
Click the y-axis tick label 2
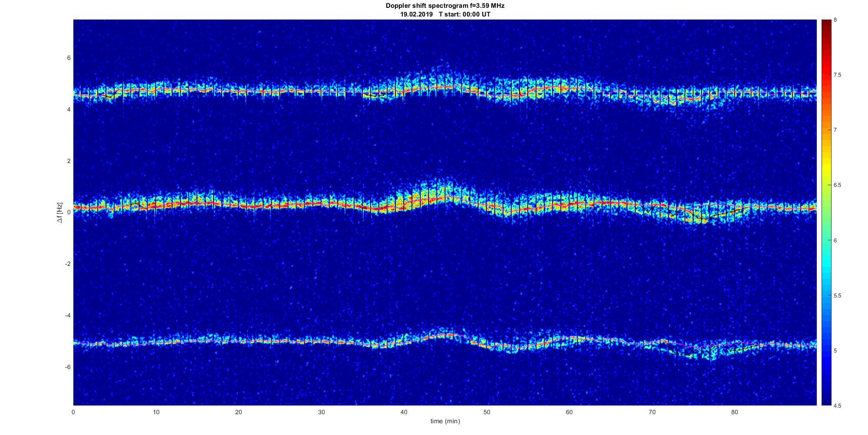click(69, 161)
